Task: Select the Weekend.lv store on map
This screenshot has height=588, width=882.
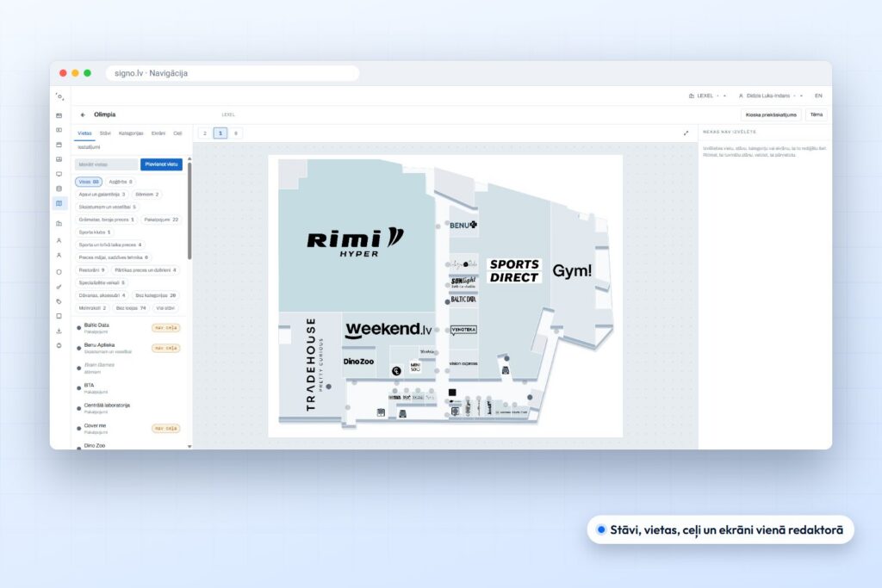Action: pos(388,330)
